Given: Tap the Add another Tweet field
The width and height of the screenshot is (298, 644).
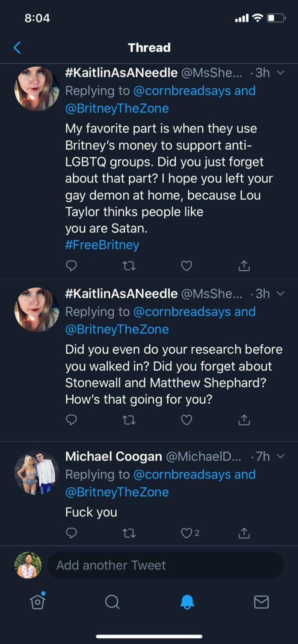Looking at the screenshot, I should 165,565.
